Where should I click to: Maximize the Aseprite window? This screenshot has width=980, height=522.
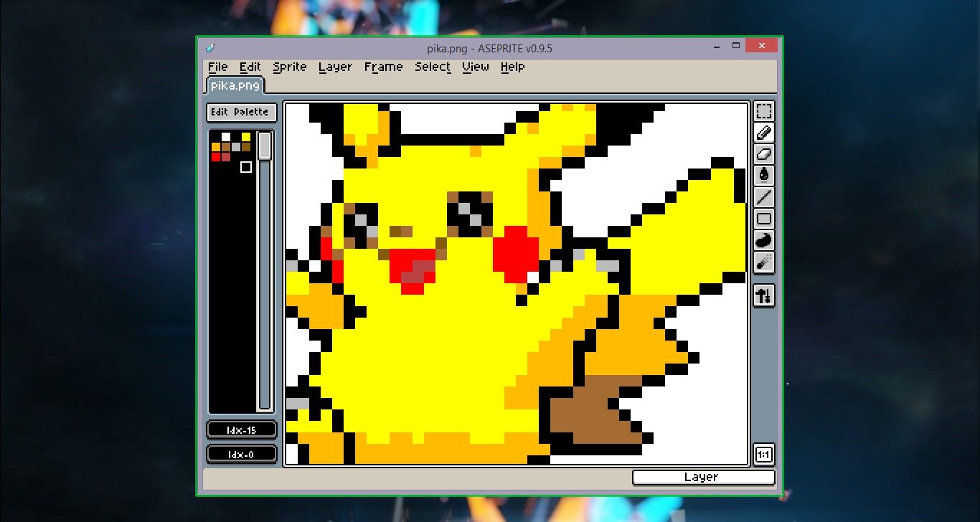click(735, 47)
